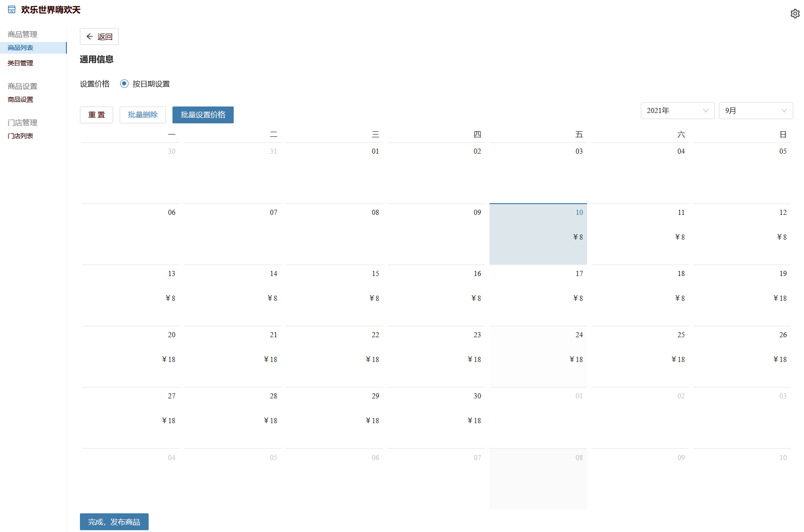This screenshot has height=532, width=804.
Task: Select calendar date 25 cell
Action: coord(640,356)
